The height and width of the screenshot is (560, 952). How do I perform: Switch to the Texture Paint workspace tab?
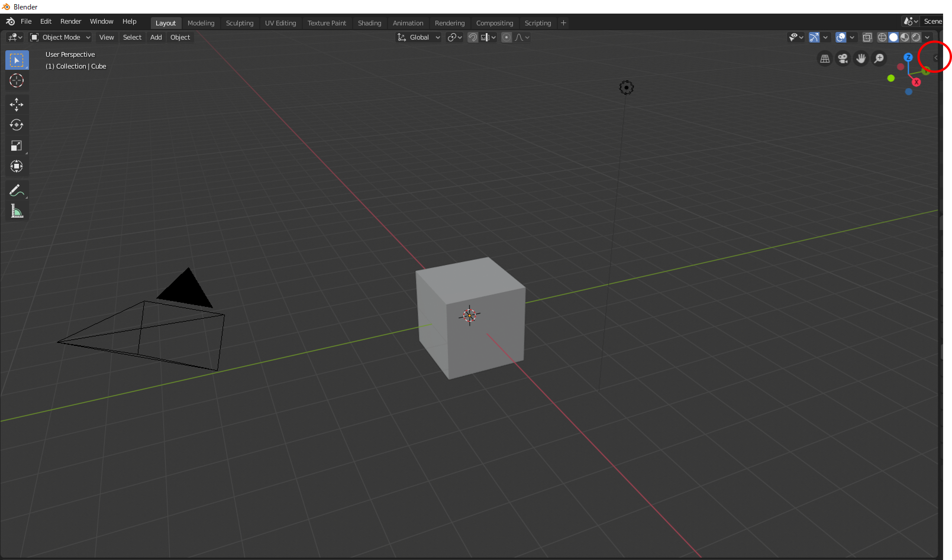[327, 23]
